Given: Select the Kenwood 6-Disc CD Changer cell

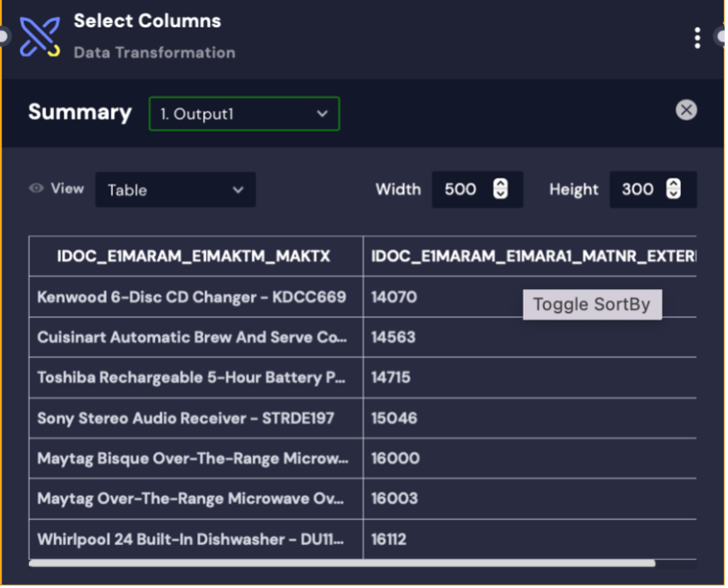Looking at the screenshot, I should pyautogui.click(x=192, y=296).
